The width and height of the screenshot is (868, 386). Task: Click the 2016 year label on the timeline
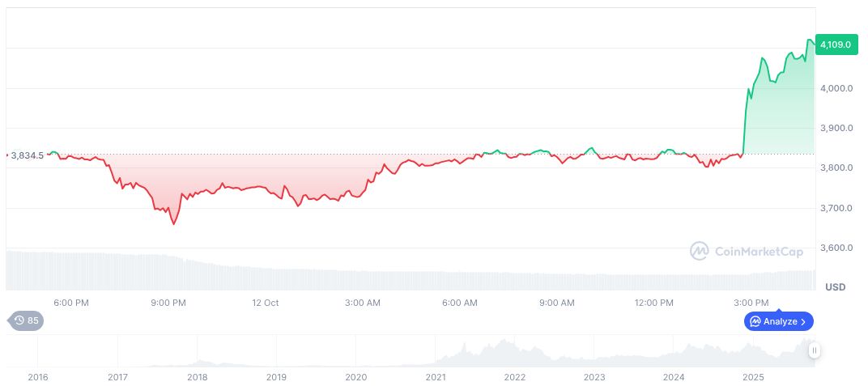pos(38,377)
